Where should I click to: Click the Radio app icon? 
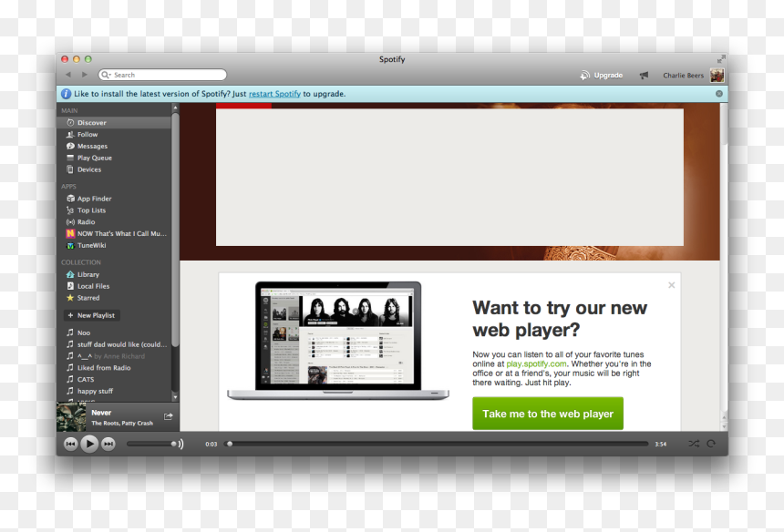coord(70,221)
